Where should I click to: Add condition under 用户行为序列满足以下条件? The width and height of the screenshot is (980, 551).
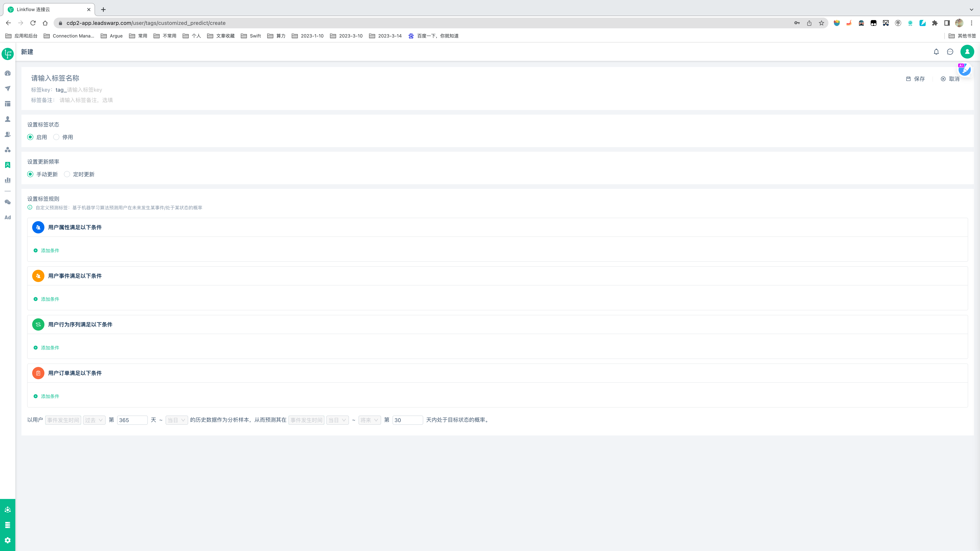[x=46, y=348]
